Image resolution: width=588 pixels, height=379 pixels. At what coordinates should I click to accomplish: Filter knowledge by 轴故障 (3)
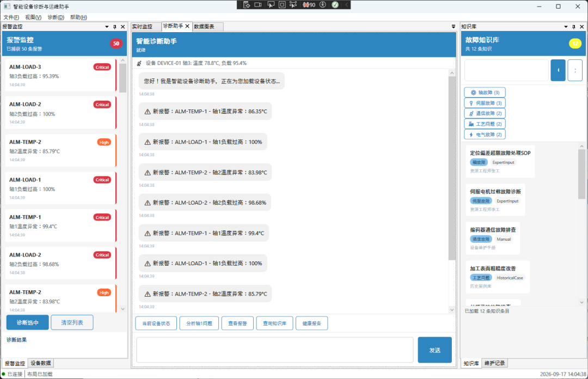click(x=485, y=93)
